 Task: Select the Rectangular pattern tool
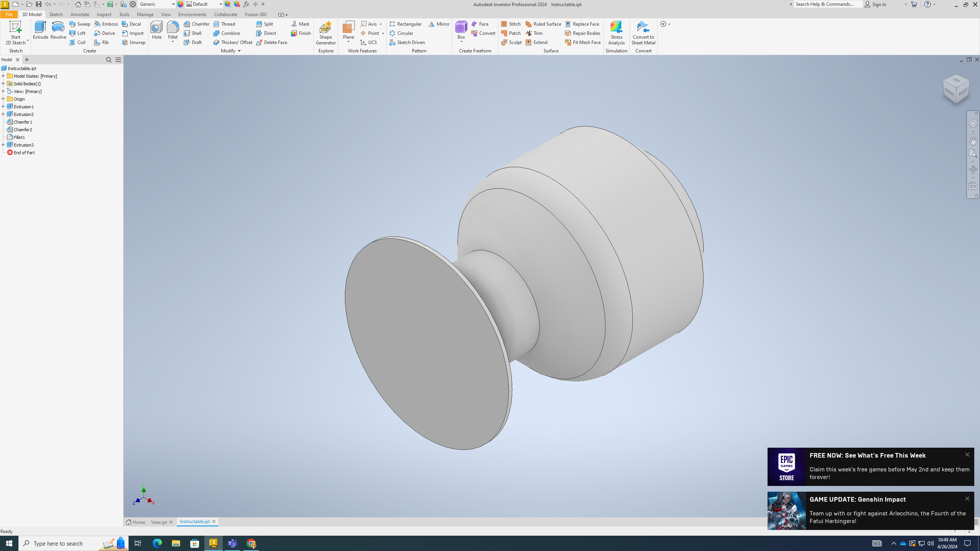point(405,24)
